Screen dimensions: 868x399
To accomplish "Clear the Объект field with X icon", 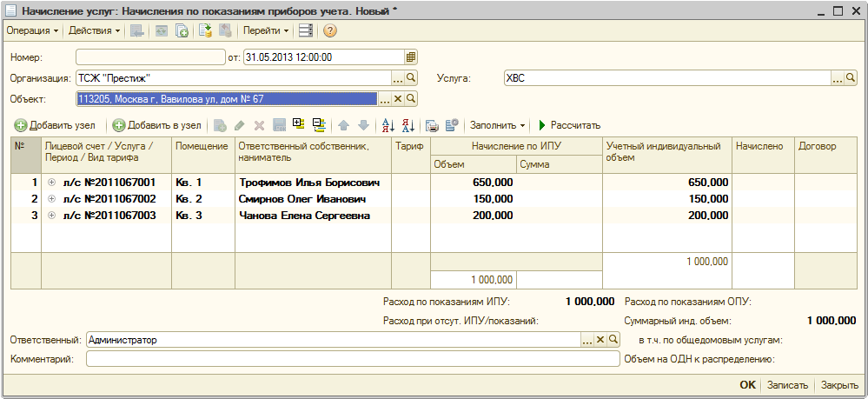I will (398, 99).
